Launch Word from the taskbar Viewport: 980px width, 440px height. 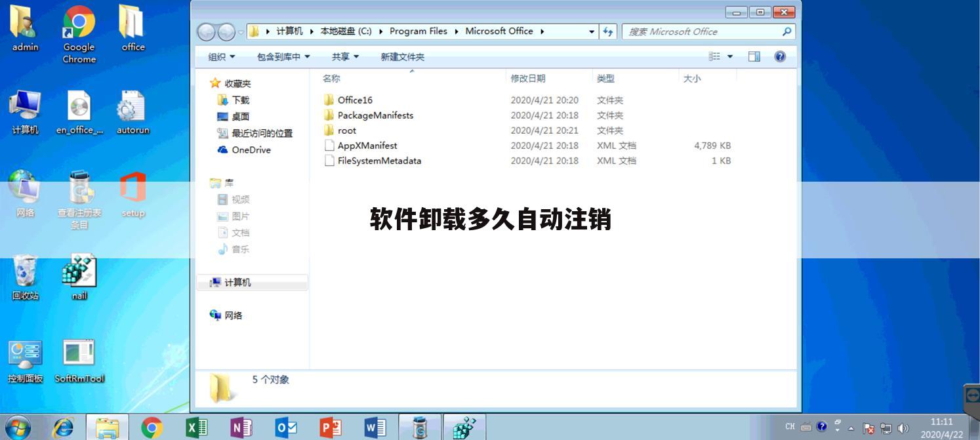point(375,428)
